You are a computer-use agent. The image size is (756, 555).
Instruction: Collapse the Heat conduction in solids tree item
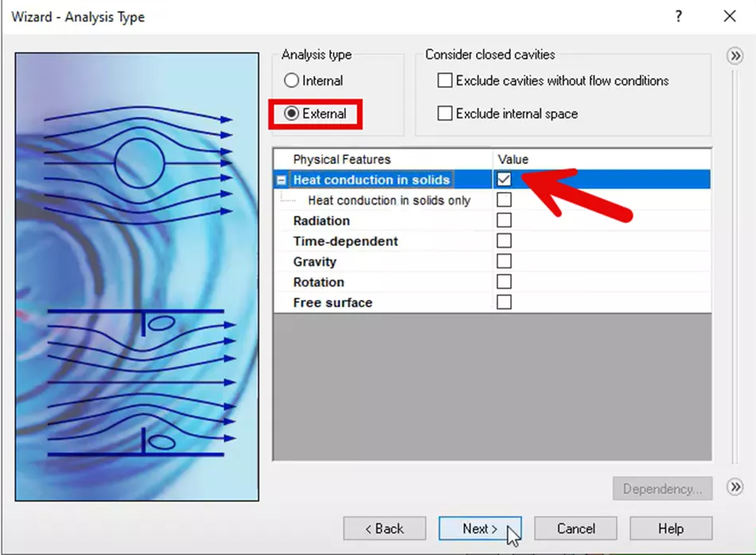280,179
